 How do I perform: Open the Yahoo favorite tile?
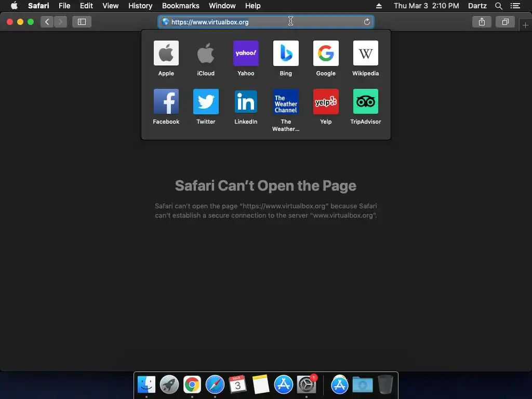pos(246,54)
